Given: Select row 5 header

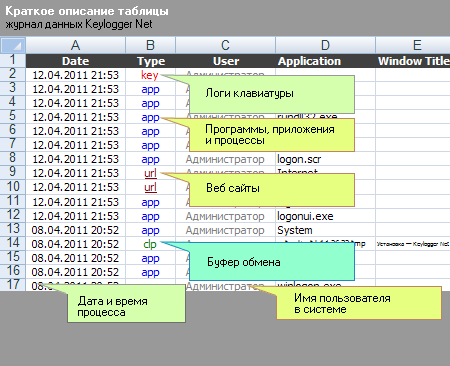Looking at the screenshot, I should pyautogui.click(x=13, y=116).
